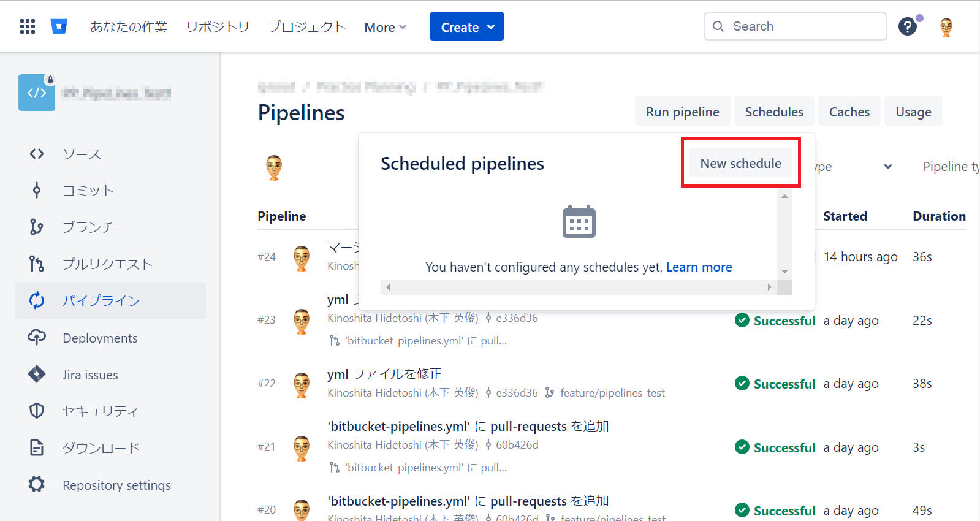Viewport: 980px width, 521px height.
Task: Open the app switcher grid icon
Action: (x=28, y=26)
